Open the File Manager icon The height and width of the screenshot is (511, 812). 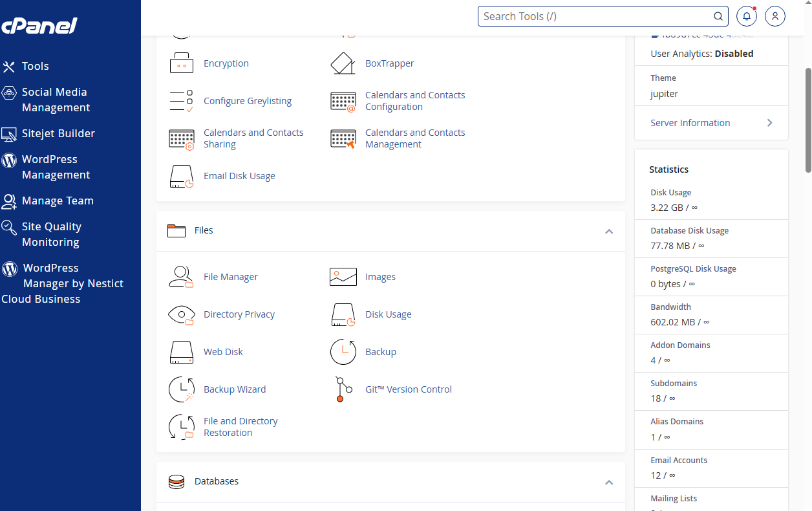click(x=181, y=277)
